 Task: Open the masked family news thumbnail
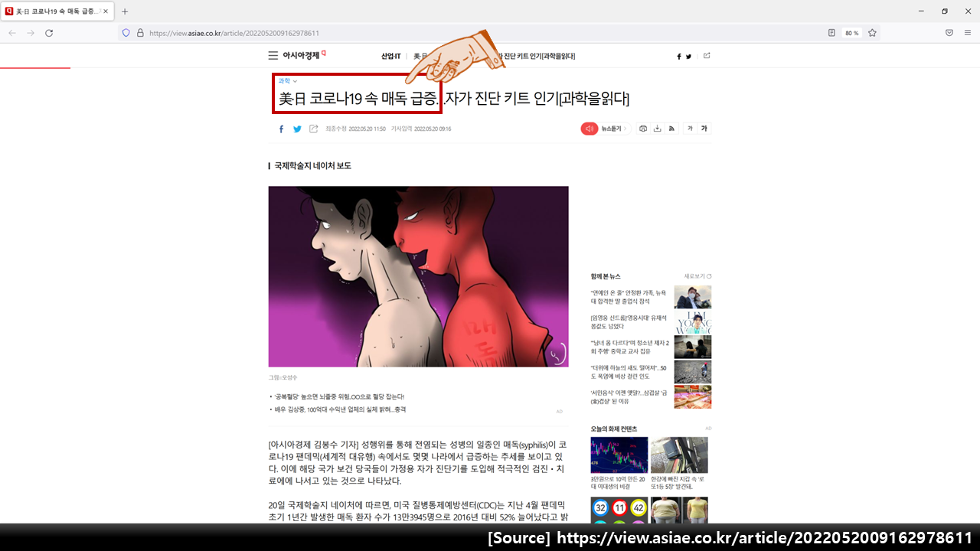(693, 297)
